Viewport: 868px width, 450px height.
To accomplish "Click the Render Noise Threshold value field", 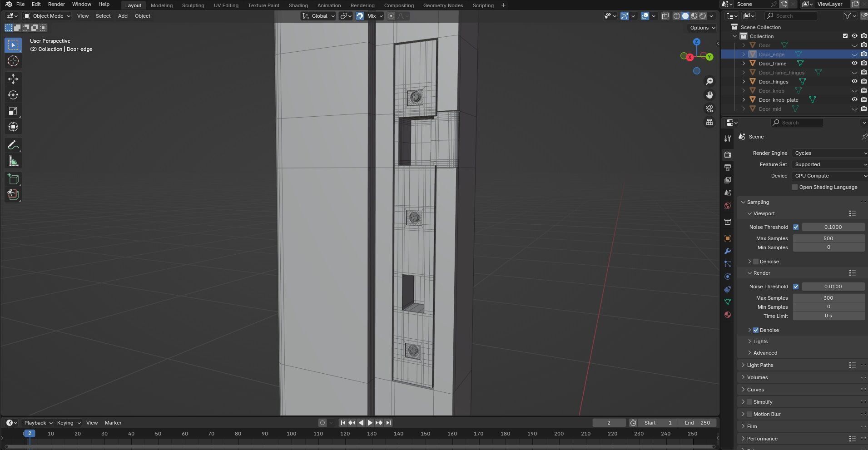I will coord(833,287).
